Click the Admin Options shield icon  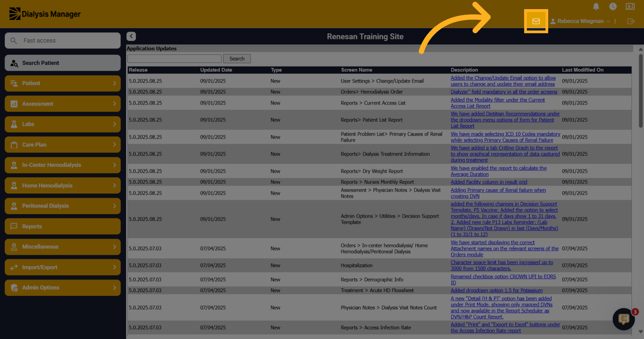(14, 288)
